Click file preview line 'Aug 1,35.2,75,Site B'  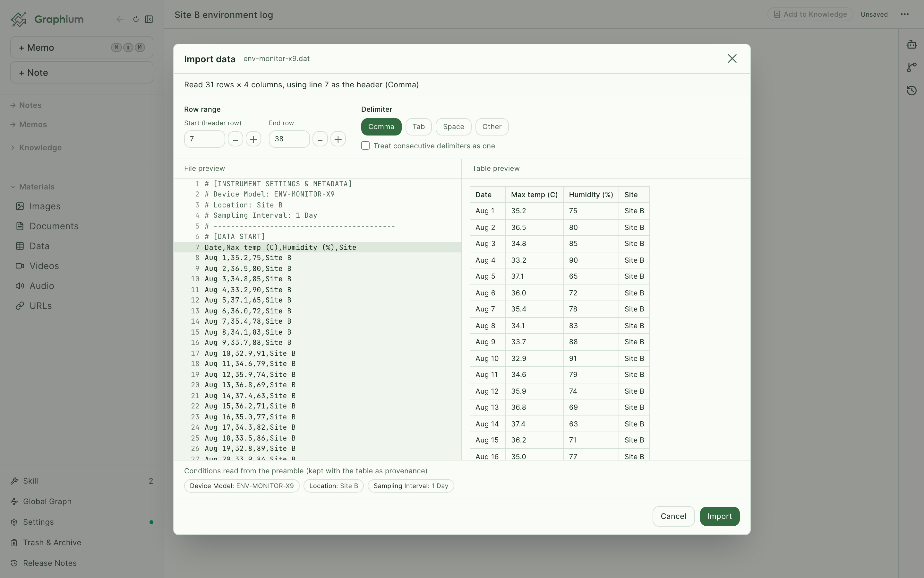(318, 258)
